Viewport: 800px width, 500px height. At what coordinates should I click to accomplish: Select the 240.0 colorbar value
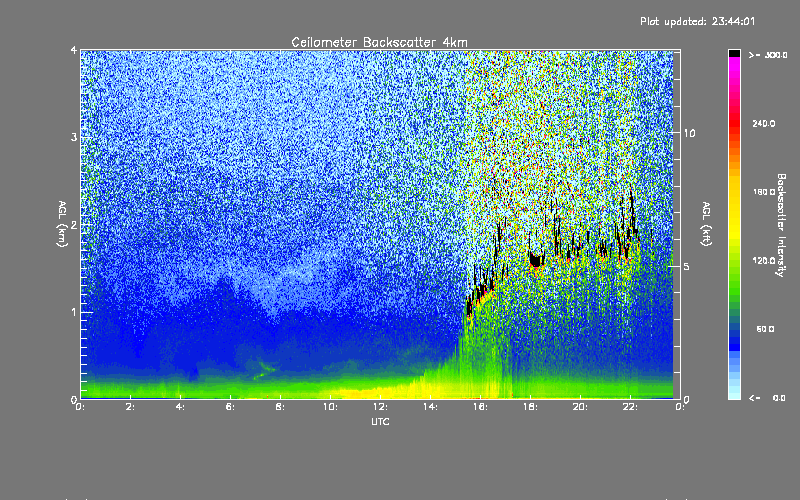coord(764,123)
